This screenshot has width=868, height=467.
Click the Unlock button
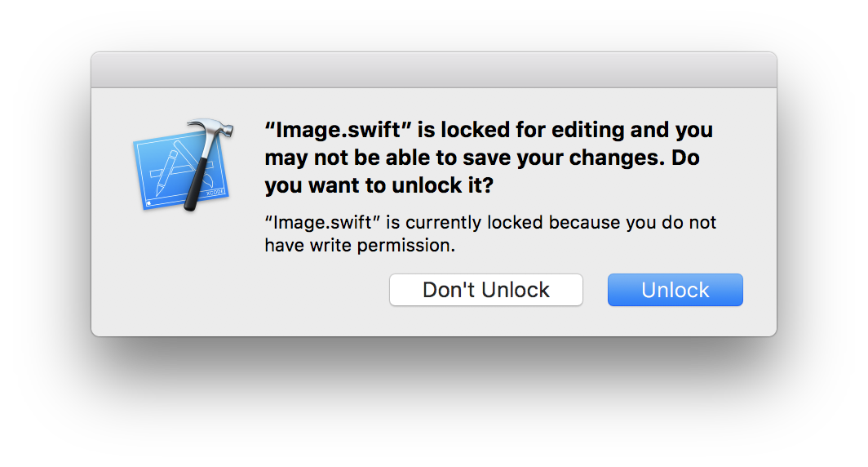point(675,290)
